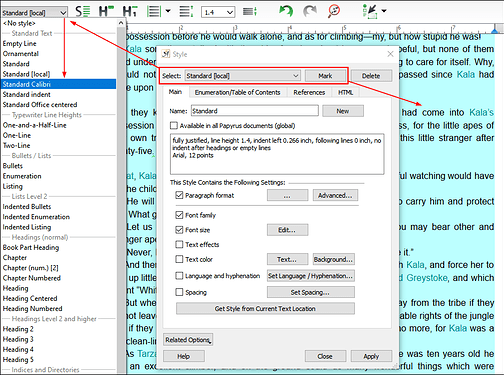This screenshot has height=375, width=504.
Task: Click the insert cursor toolbar icon
Action: (x=370, y=12)
